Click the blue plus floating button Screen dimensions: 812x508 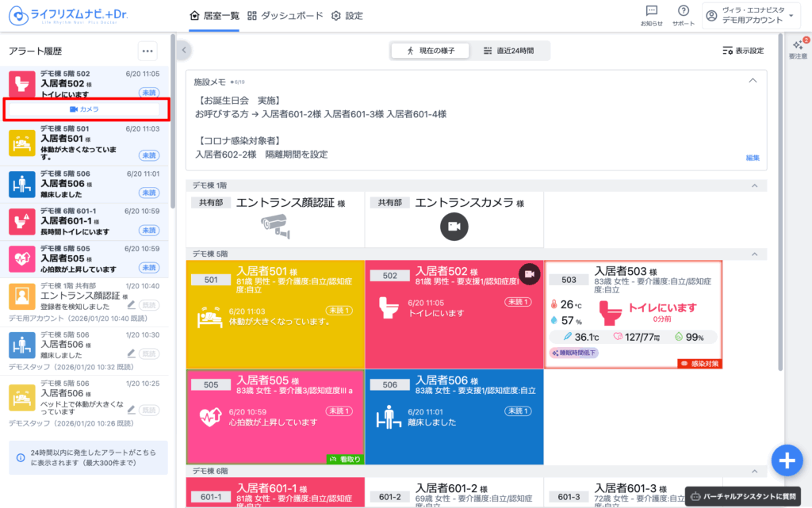pos(786,460)
